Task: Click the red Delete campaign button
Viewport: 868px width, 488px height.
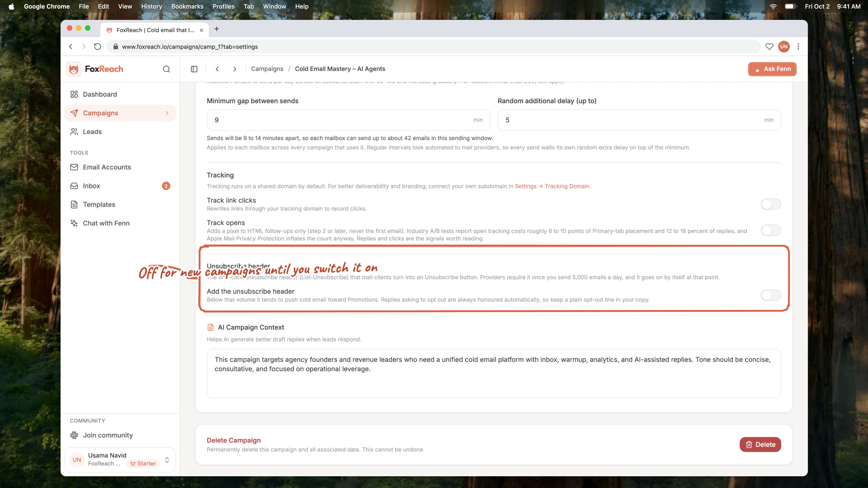Action: tap(760, 445)
